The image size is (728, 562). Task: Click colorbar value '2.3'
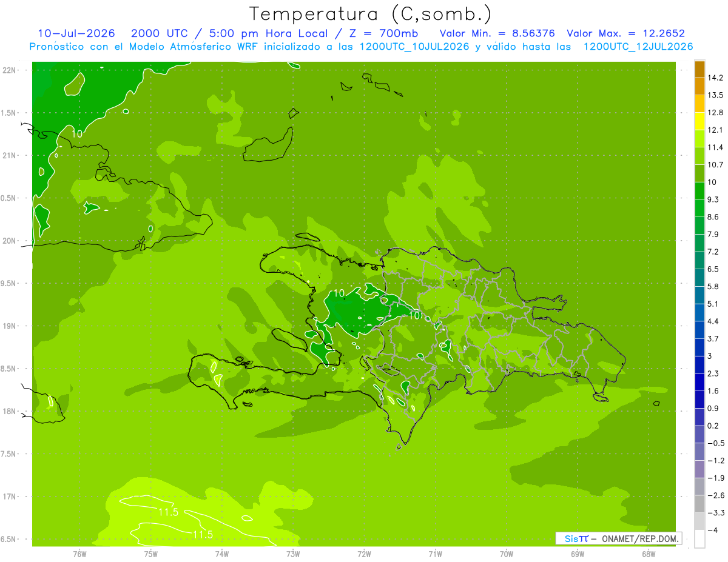713,373
